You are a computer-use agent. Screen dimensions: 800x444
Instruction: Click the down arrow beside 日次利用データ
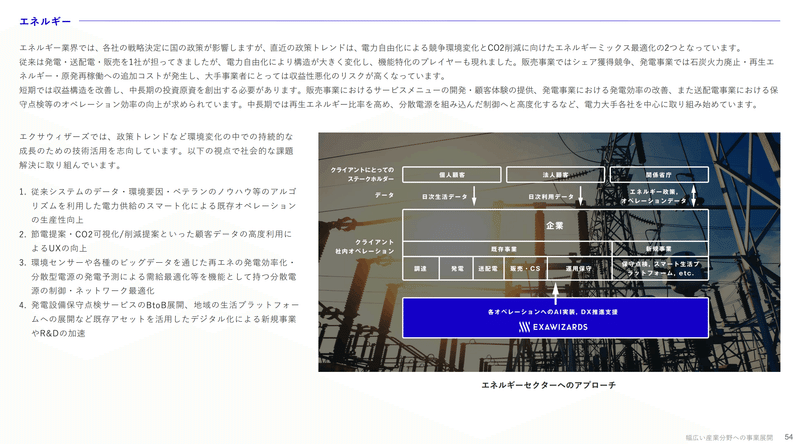tap(580, 196)
